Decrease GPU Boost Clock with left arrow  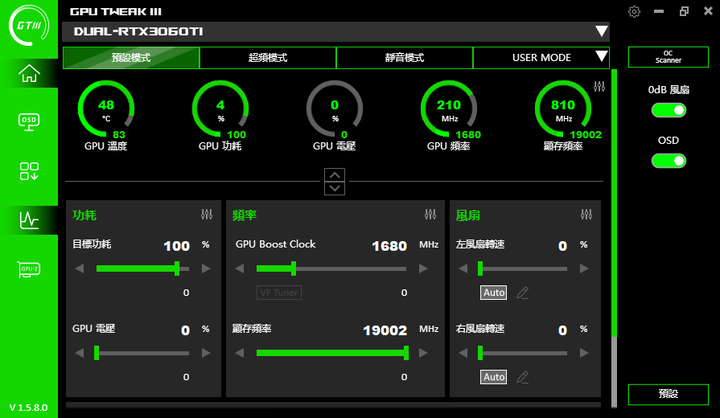(x=240, y=268)
